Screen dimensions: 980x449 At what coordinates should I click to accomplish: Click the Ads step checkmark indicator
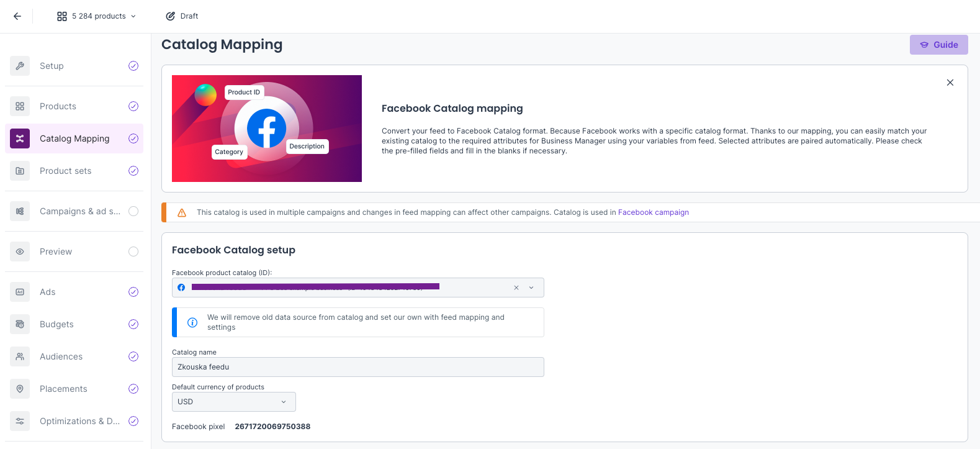coord(133,292)
